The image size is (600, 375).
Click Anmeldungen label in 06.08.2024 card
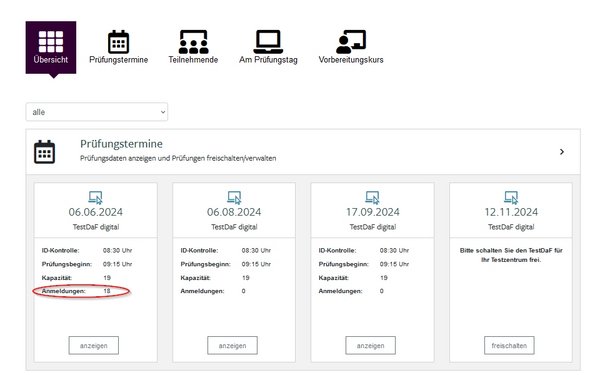coord(202,291)
